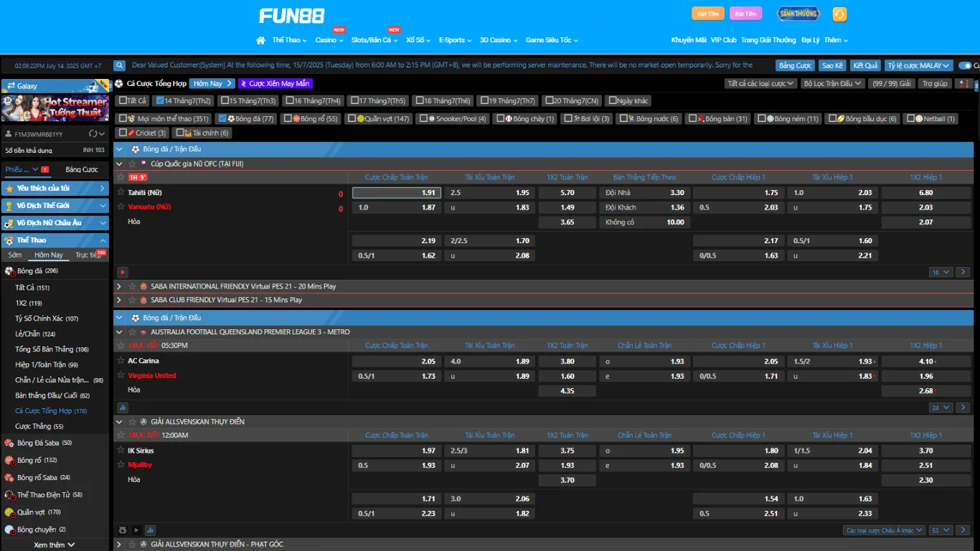980x551 pixels.
Task: Click the Gửi Tiền deposit button
Action: [x=707, y=14]
